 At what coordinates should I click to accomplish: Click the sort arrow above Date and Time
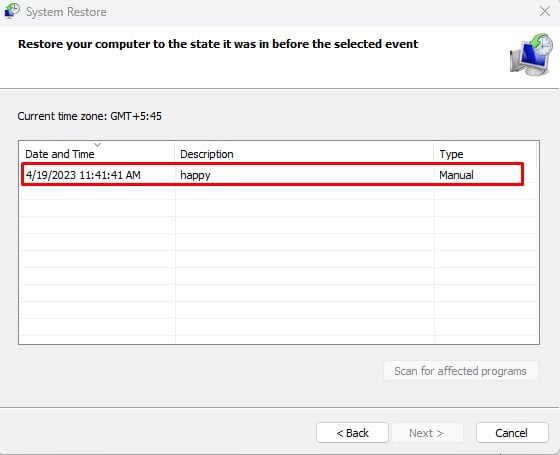coord(97,145)
